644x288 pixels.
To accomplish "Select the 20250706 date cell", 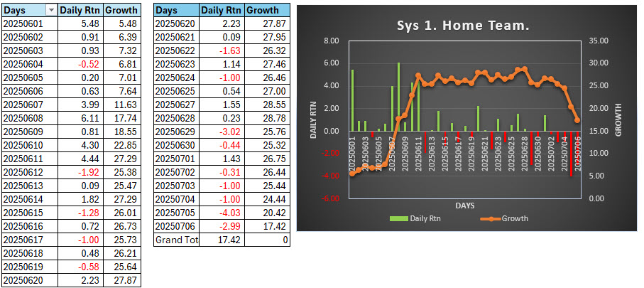I will click(x=175, y=226).
